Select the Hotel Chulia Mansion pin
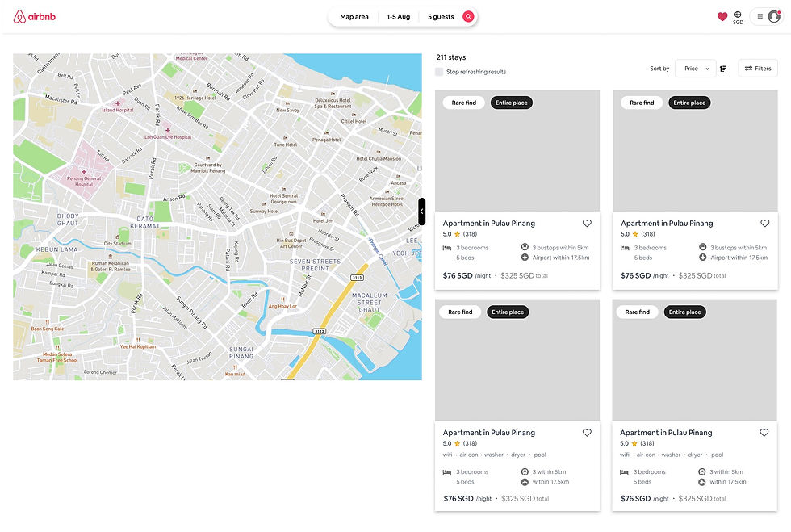The height and width of the screenshot is (532, 791). click(x=379, y=152)
